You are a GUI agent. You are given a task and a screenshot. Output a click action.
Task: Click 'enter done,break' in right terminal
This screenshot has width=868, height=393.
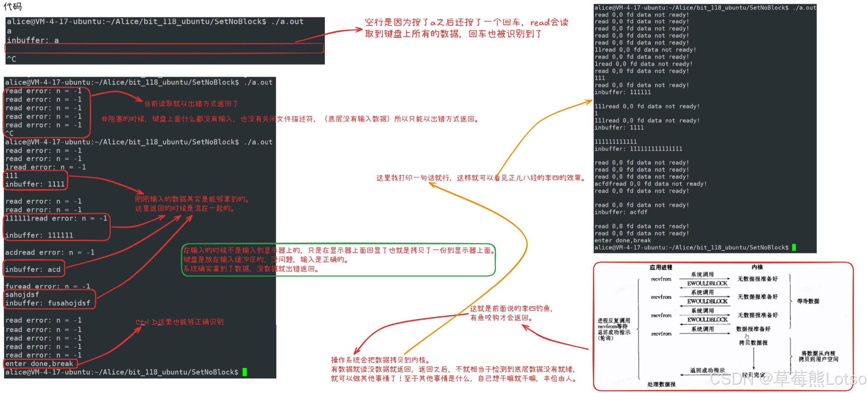point(622,240)
